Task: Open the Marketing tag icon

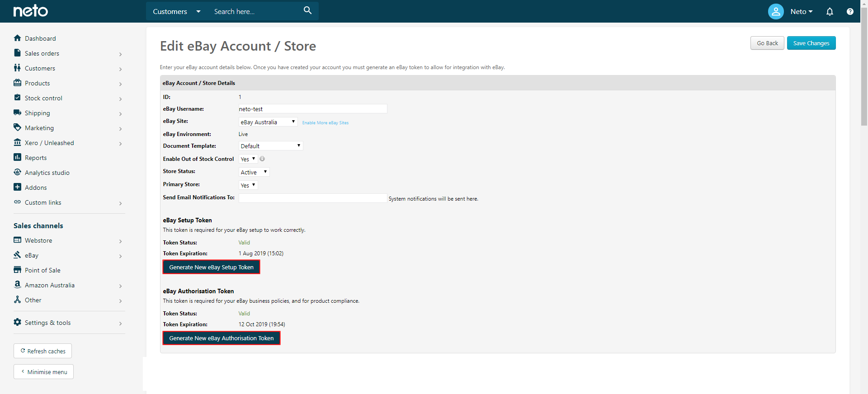Action: 17,127
